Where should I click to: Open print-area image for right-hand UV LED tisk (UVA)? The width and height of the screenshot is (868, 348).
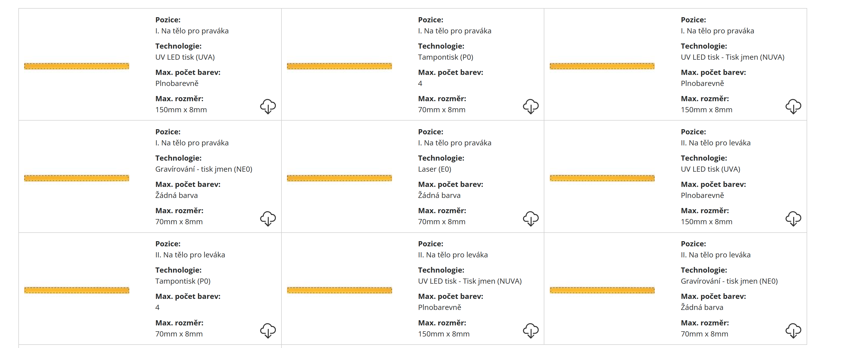tap(77, 66)
